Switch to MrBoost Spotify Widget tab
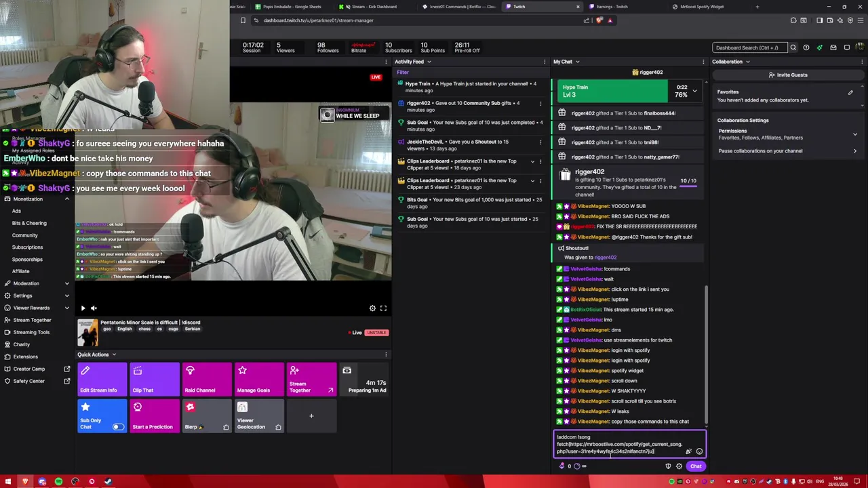 (x=703, y=7)
